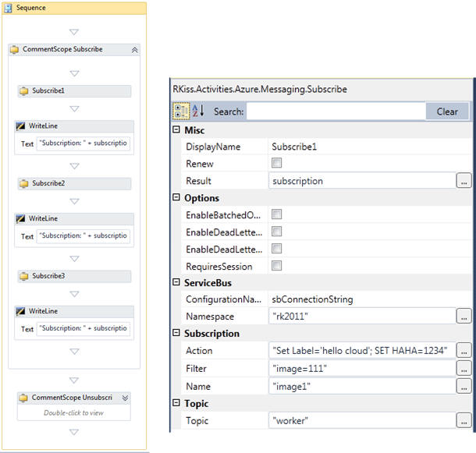Viewport: 476px width, 453px height.
Task: Open expression editor for Name property
Action: (464, 386)
